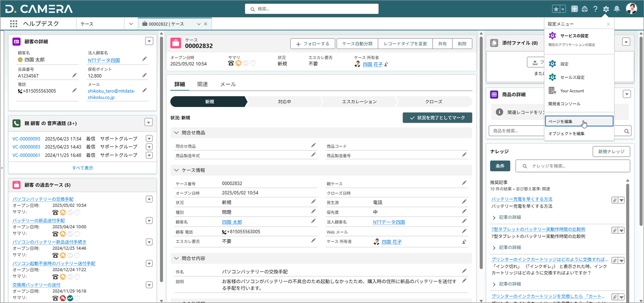The height and width of the screenshot is (303, 644).
Task: Edit the 会員番号 field pencil icon
Action: (x=74, y=75)
